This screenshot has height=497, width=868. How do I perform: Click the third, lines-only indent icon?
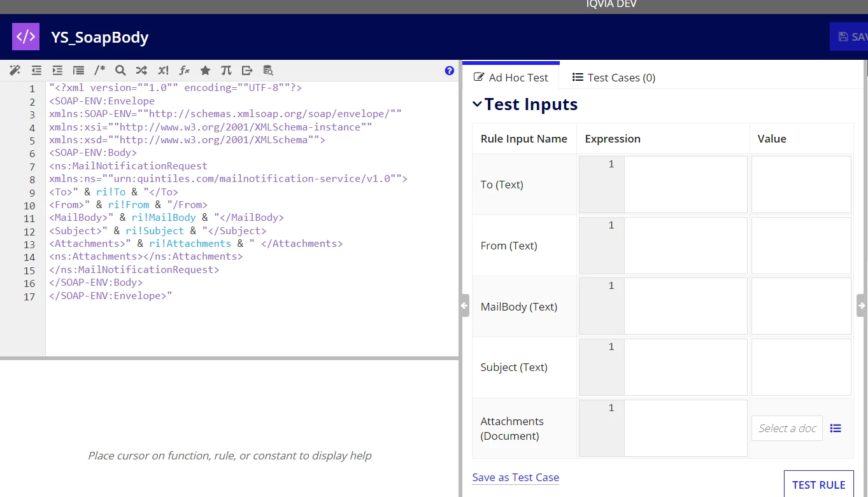78,71
